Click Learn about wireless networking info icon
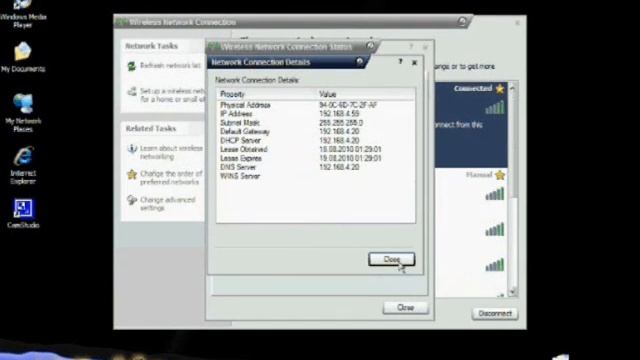The height and width of the screenshot is (360, 640). (132, 149)
